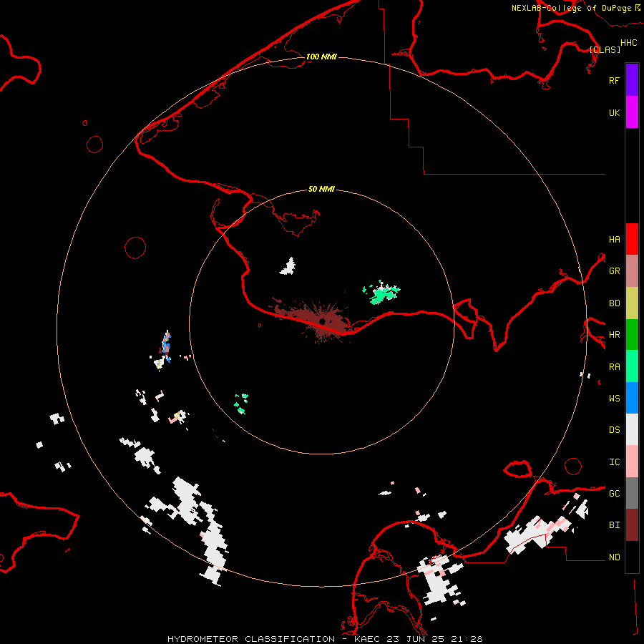The image size is (644, 644).
Task: Click the KAEC station identifier
Action: [x=368, y=639]
